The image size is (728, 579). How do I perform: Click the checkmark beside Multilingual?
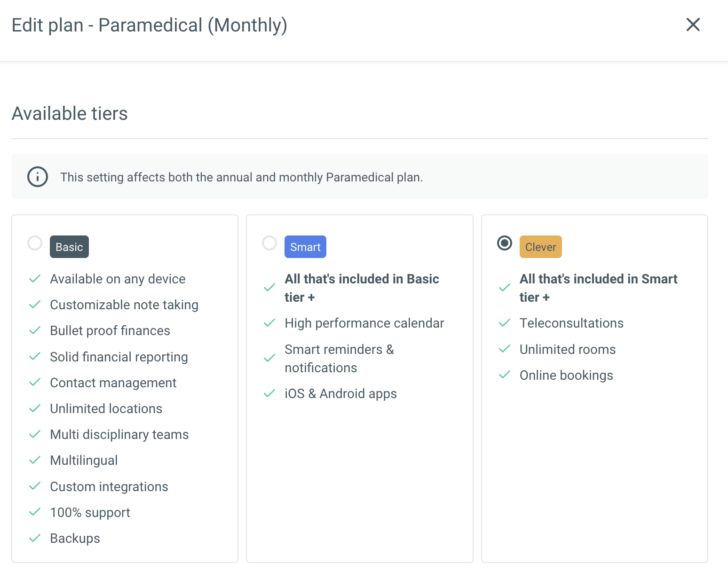(x=35, y=460)
